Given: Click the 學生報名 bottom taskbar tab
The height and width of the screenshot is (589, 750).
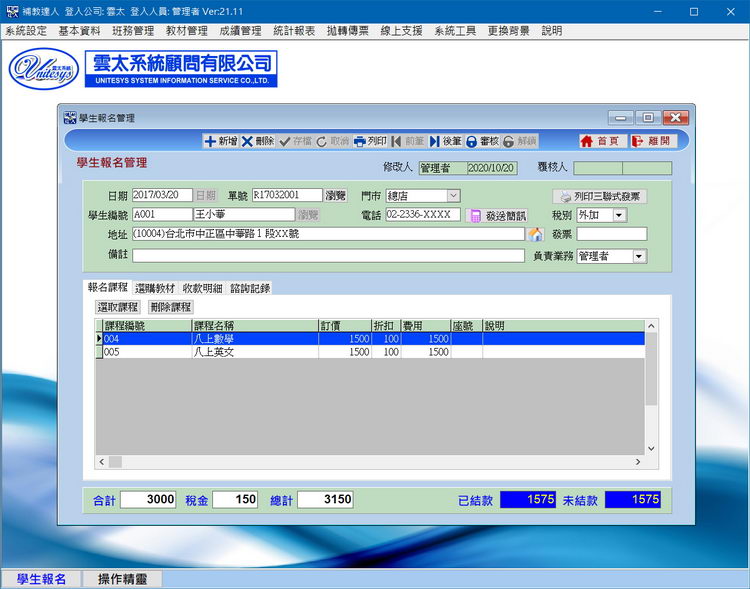Looking at the screenshot, I should point(42,579).
